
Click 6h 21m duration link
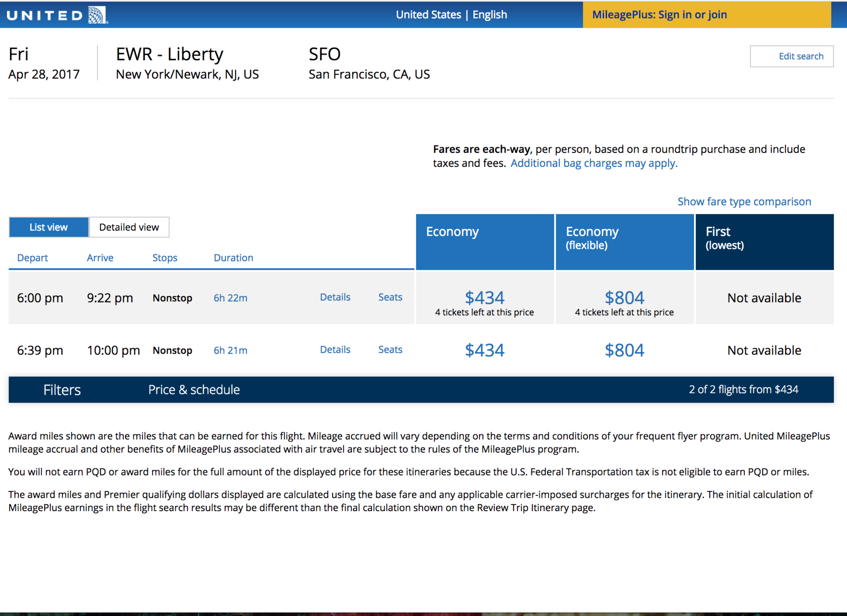tap(230, 350)
